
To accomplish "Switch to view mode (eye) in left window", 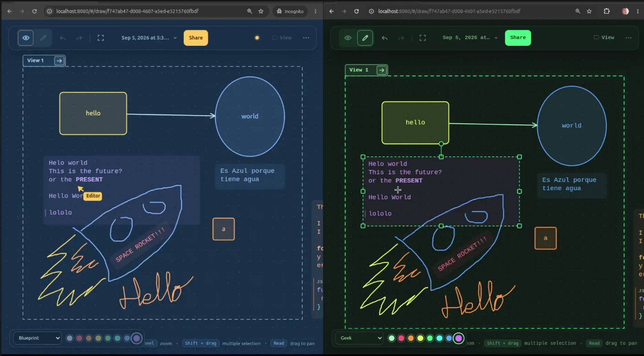I will pos(26,38).
